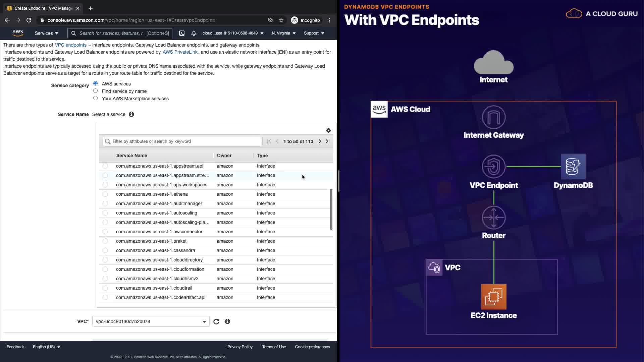This screenshot has width=644, height=362.
Task: Open the VPC endpoints documentation link
Action: [70, 45]
